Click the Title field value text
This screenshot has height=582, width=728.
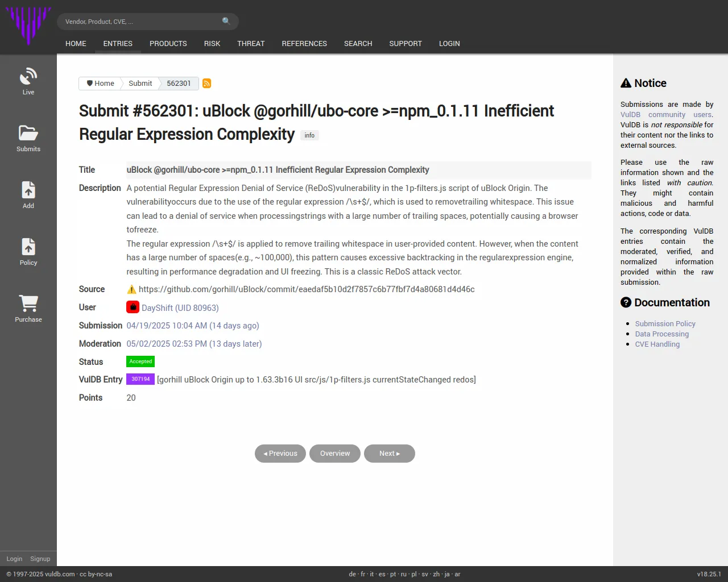point(278,170)
